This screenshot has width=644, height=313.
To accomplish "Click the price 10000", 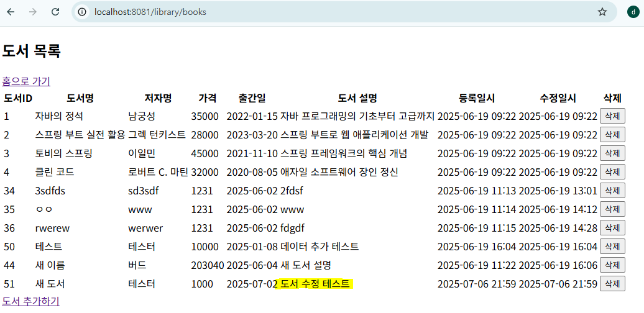I will pyautogui.click(x=205, y=247).
